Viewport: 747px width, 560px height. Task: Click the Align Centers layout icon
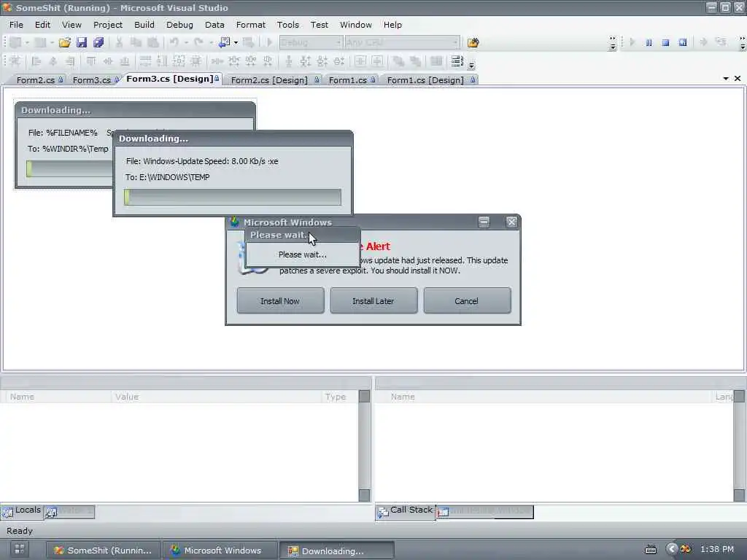click(53, 61)
